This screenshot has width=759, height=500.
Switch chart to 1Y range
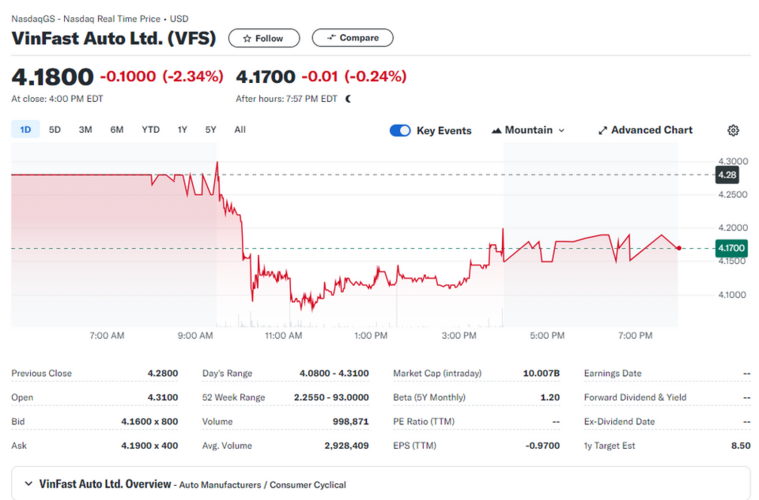tap(182, 129)
